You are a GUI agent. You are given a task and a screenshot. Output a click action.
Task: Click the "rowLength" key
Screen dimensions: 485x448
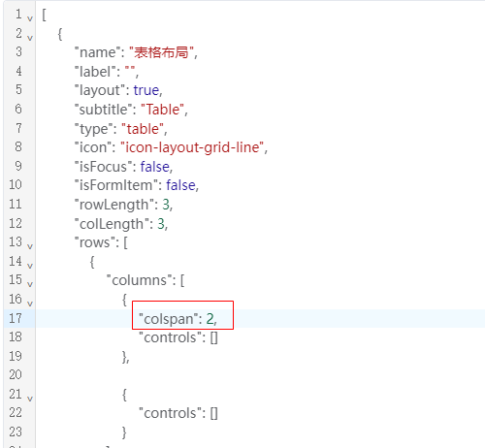point(113,205)
